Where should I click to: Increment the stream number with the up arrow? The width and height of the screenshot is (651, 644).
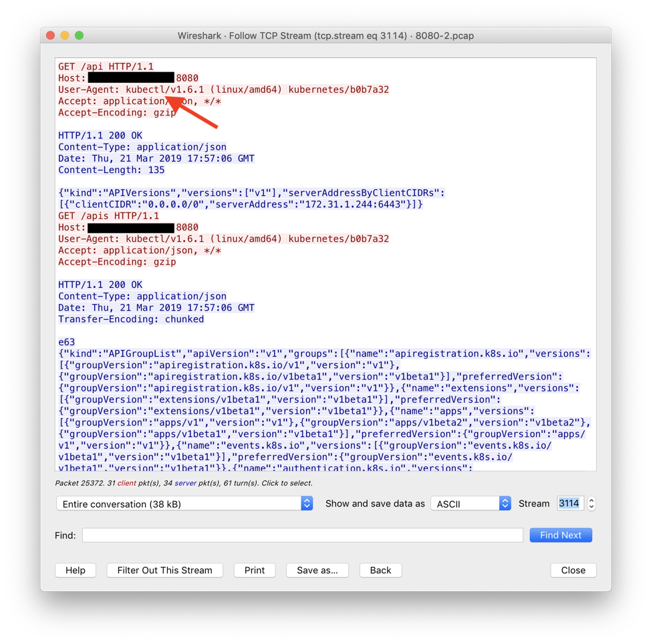pos(592,500)
